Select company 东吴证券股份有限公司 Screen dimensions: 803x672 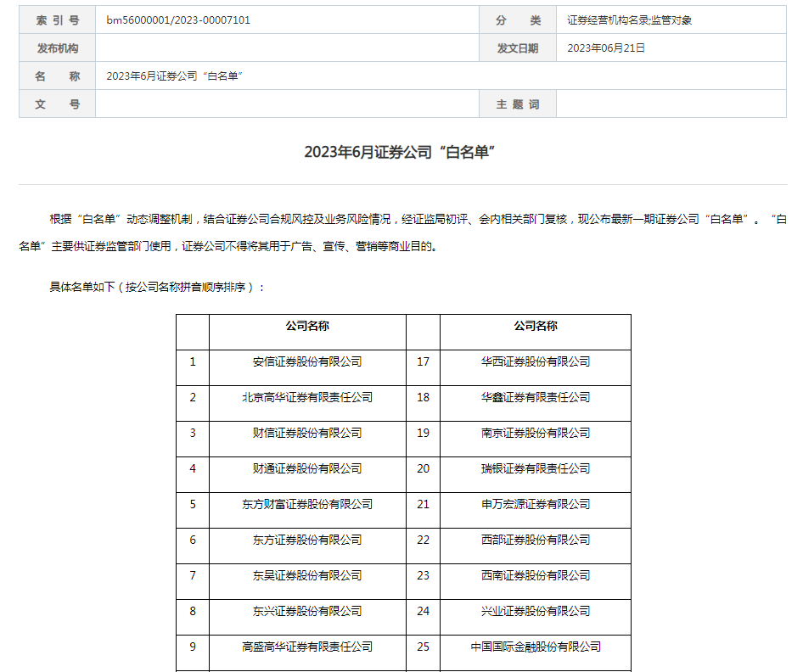[x=307, y=576]
